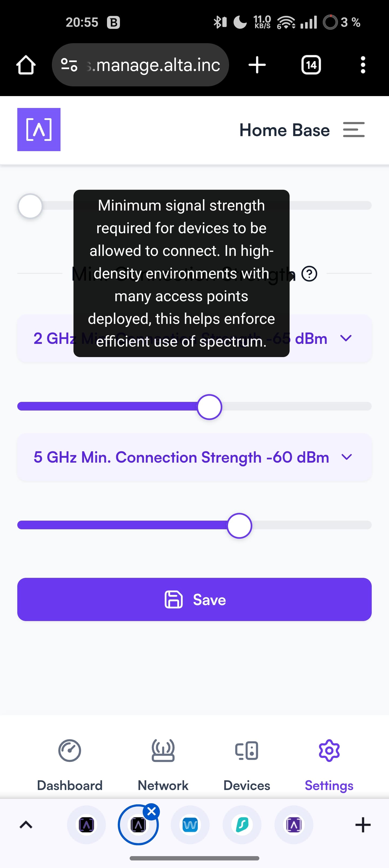Screen dimensions: 389x868
Task: Open the Alta Labs logo home link
Action: pos(39,129)
